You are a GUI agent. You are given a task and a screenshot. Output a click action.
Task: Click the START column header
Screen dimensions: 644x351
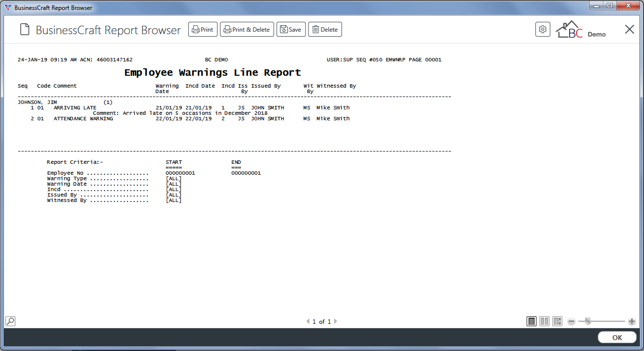pyautogui.click(x=174, y=162)
